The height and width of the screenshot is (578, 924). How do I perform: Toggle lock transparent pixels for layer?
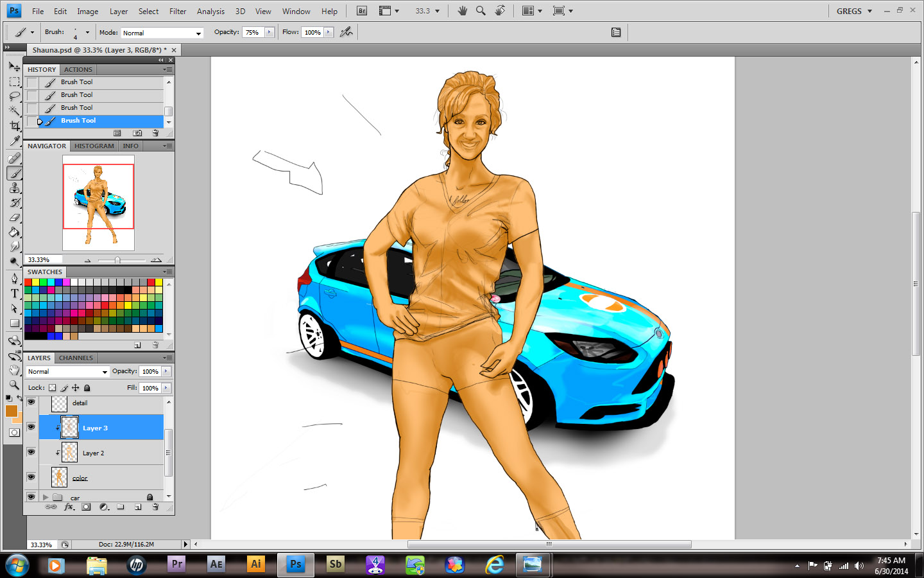coord(53,388)
